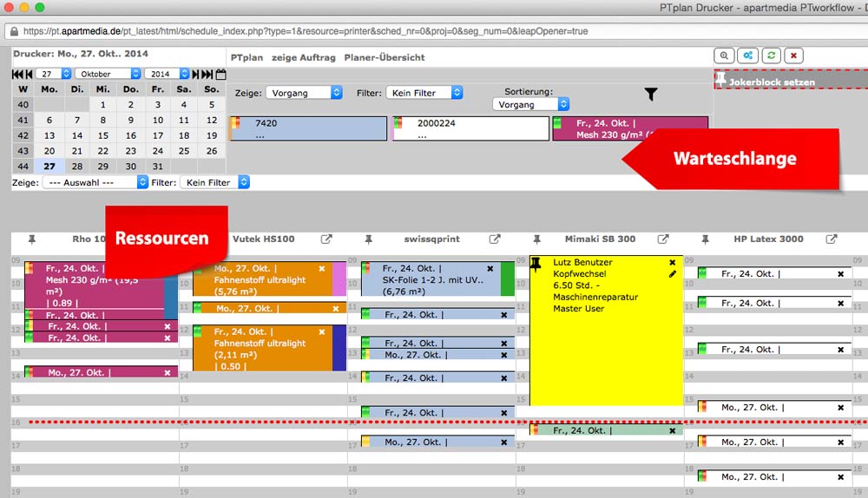This screenshot has height=498, width=868.
Task: Pin the Rho resource column
Action: tap(32, 239)
